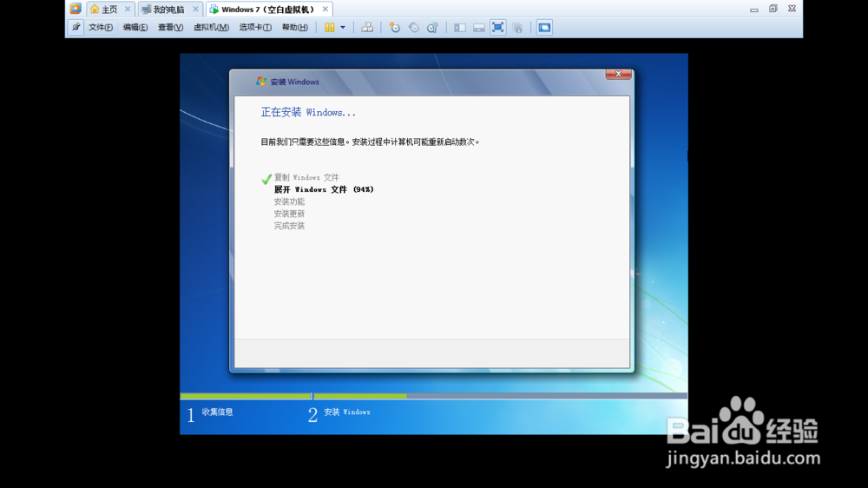This screenshot has width=868, height=488.
Task: Revert to the previous snapshot
Action: 413,27
